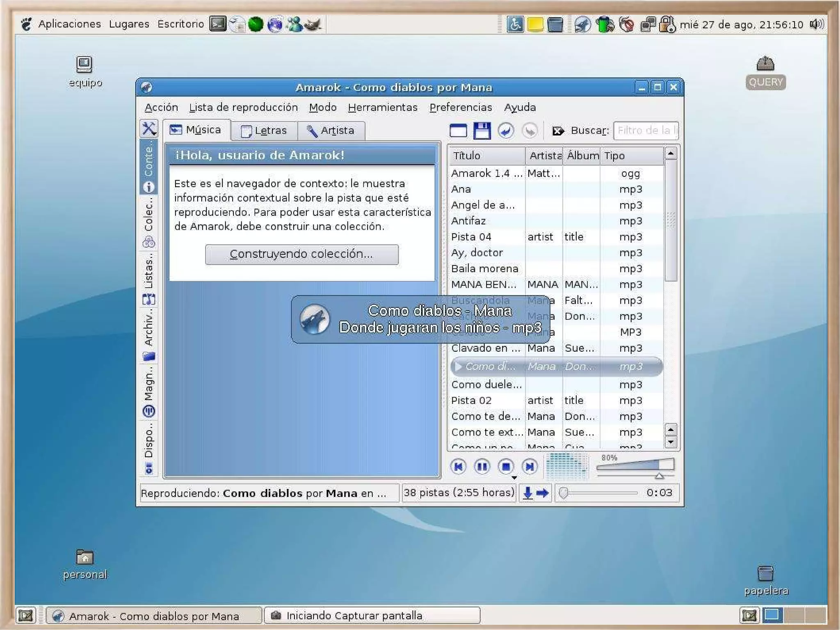Image resolution: width=840 pixels, height=630 pixels.
Task: Open the Herramientas menu
Action: [x=383, y=108]
